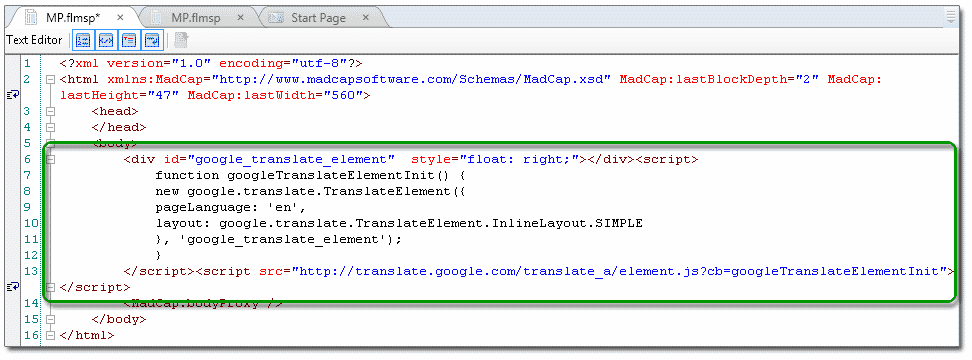Open the active files list at tab bar's right end
972x360 pixels.
[x=952, y=16]
